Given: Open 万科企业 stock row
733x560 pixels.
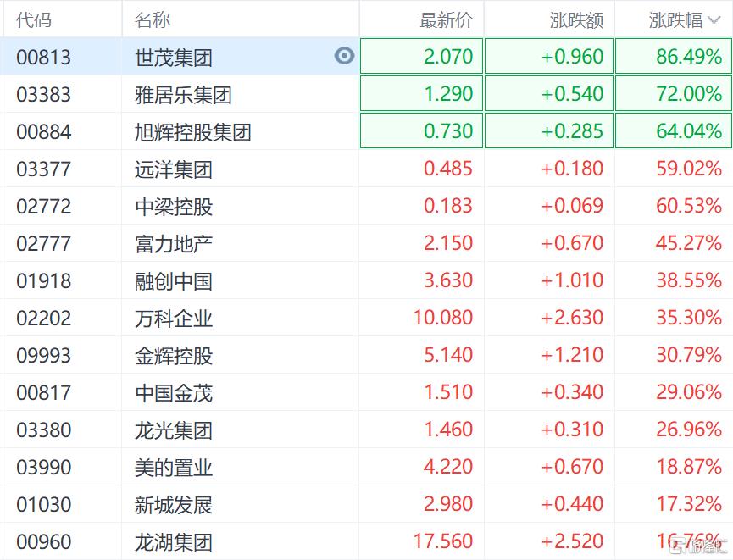Looking at the screenshot, I should pyautogui.click(x=174, y=319).
